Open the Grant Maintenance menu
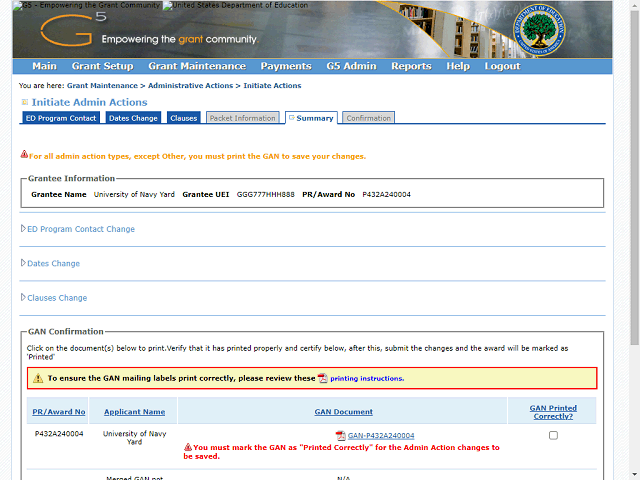Screen dimensions: 640x480 [x=197, y=66]
